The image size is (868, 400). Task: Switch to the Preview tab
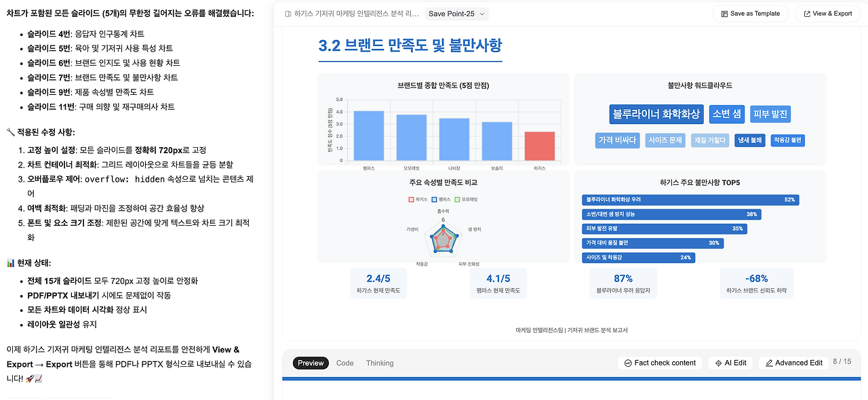(311, 363)
